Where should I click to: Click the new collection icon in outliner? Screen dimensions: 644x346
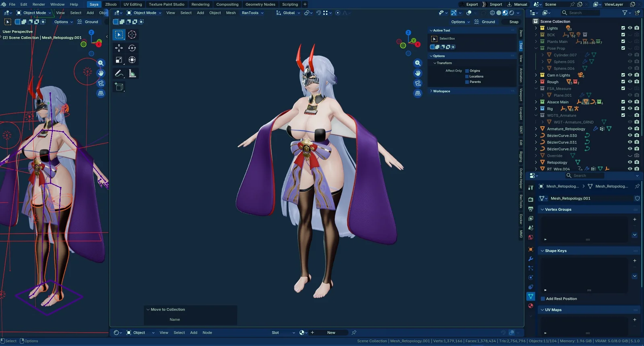click(x=637, y=13)
